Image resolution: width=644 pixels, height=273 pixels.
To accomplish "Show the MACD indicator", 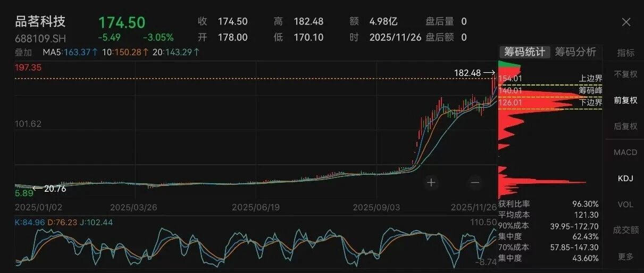I will coord(625,152).
